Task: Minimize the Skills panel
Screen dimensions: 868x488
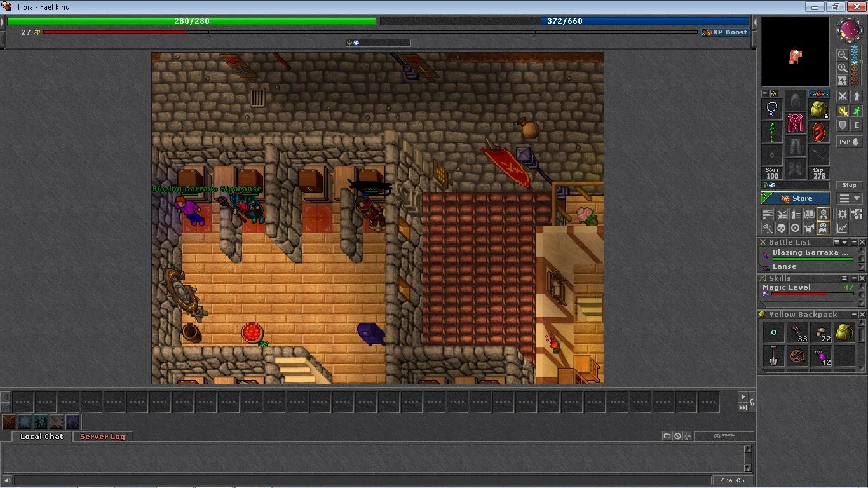Action: coord(855,278)
